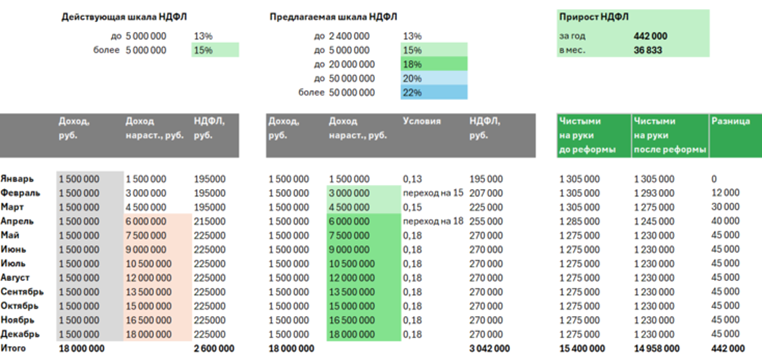Select the 'Условия' column header

coord(421,121)
